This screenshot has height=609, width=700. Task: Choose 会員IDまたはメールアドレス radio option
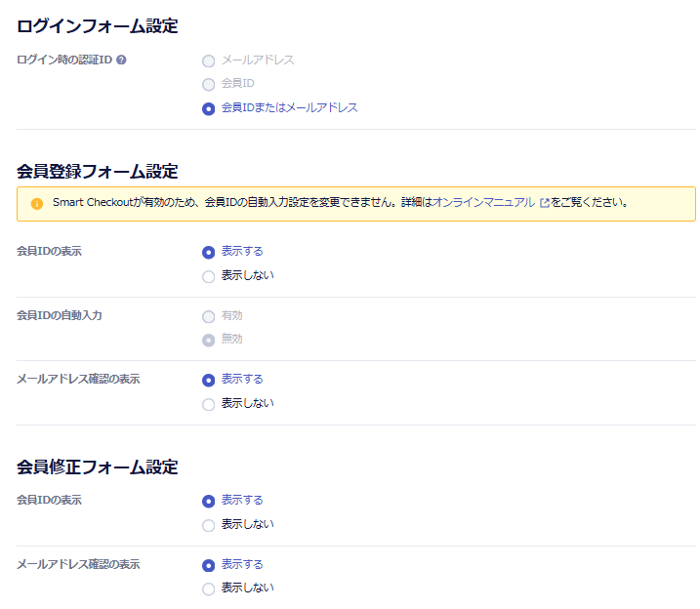(209, 109)
